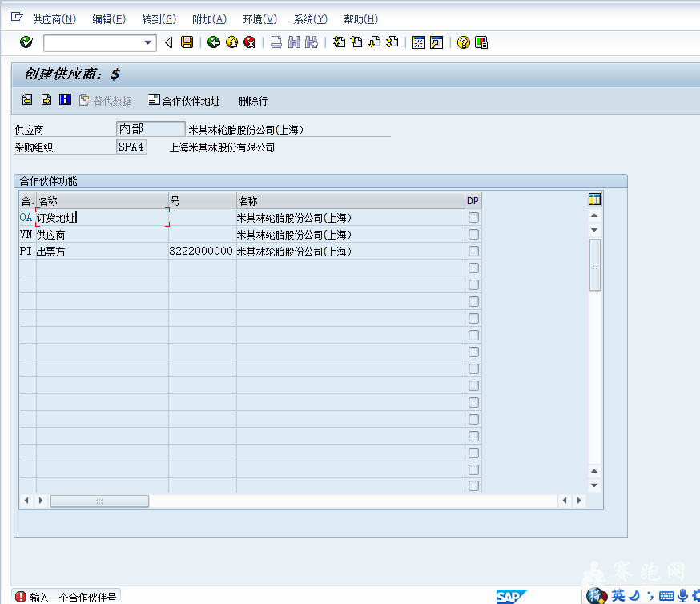Collapse the command field with triangle icon

point(169,42)
